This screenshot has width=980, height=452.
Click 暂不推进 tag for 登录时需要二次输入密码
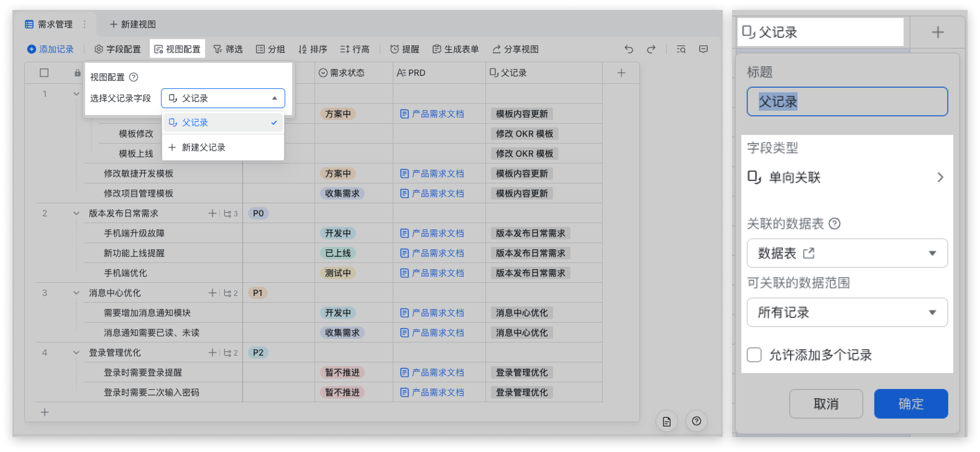point(342,392)
